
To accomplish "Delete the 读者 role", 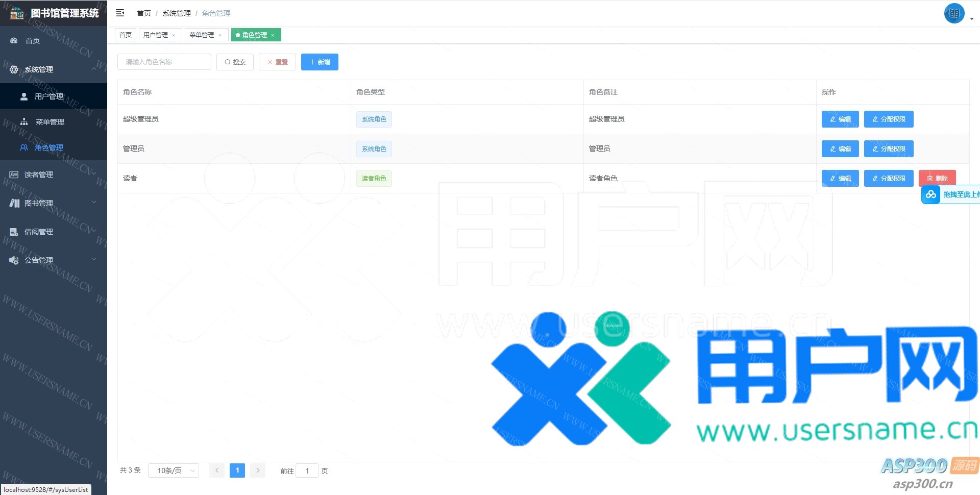I will tap(937, 178).
